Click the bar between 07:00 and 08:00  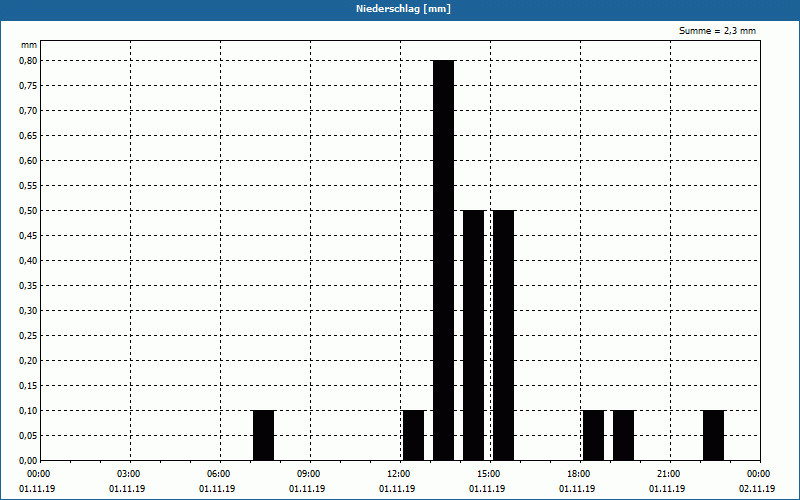263,435
